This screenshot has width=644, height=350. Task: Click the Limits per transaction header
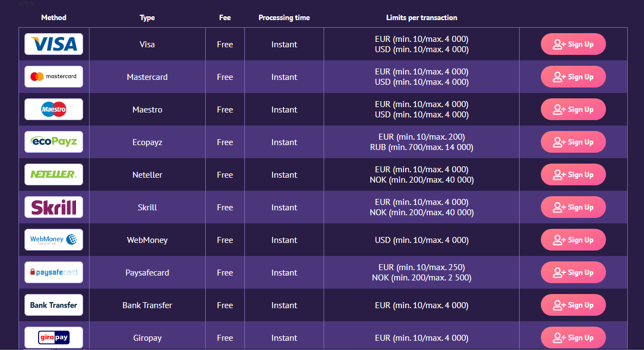421,18
